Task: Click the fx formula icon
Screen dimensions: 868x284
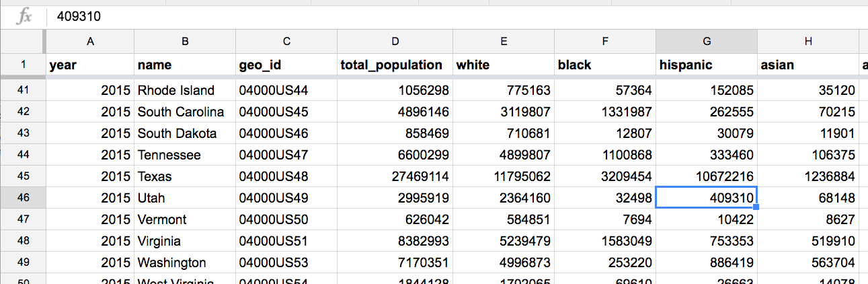Action: [24, 17]
